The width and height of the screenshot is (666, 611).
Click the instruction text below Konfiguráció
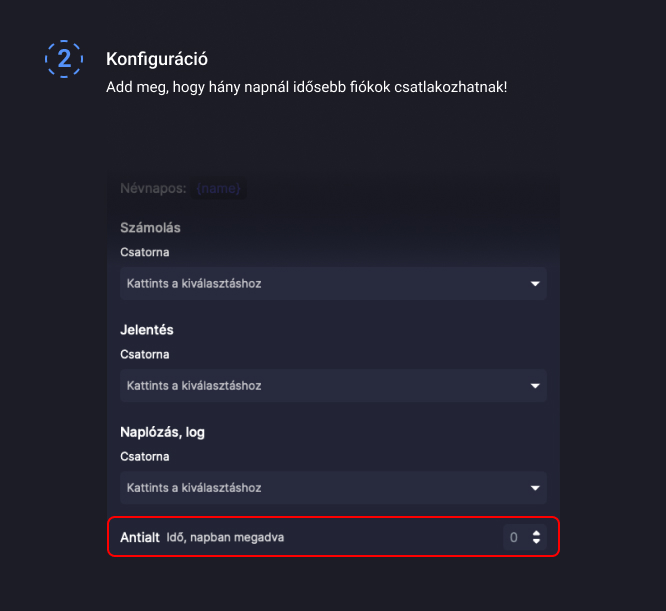[x=306, y=87]
